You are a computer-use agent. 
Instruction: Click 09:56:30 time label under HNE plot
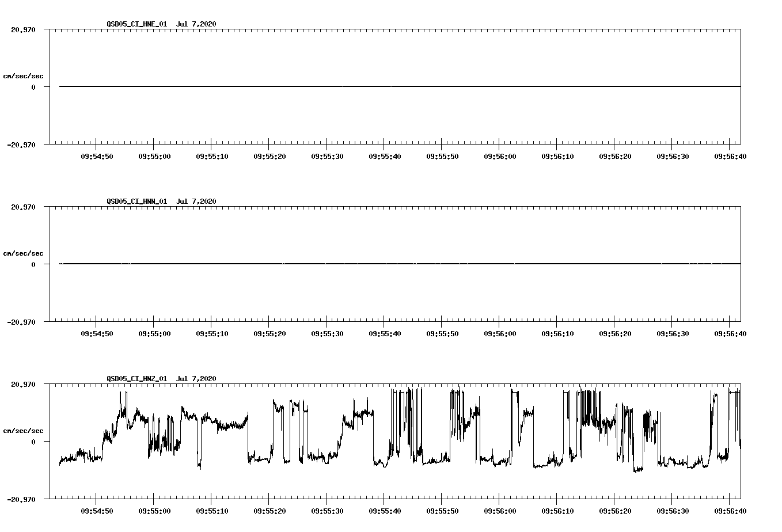(x=673, y=156)
